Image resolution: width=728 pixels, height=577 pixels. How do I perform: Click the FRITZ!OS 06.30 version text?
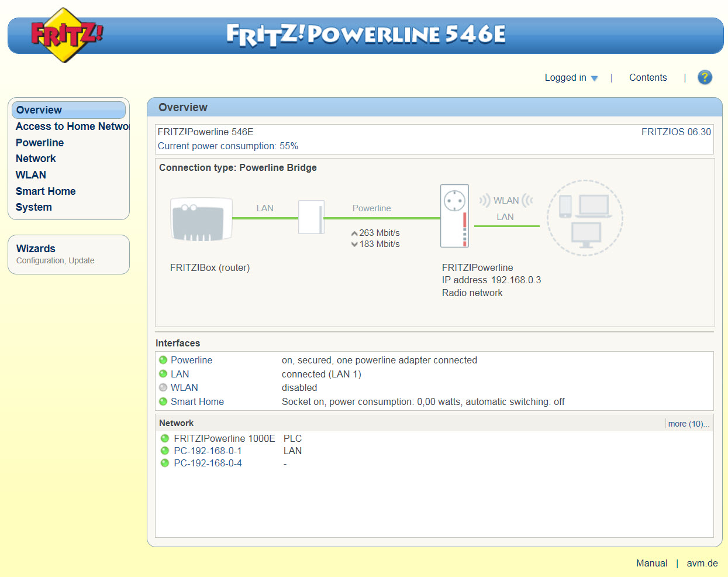676,132
